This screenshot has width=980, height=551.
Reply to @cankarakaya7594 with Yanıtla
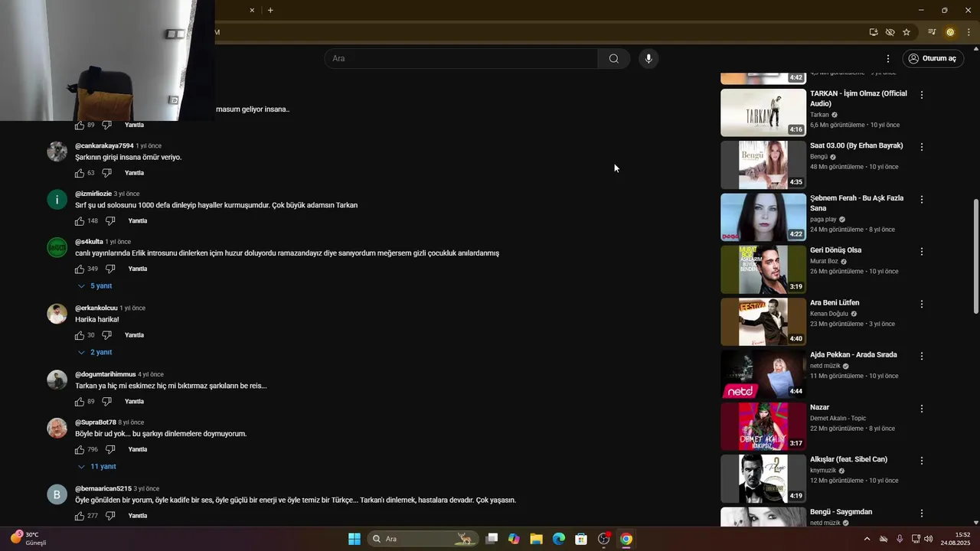135,173
